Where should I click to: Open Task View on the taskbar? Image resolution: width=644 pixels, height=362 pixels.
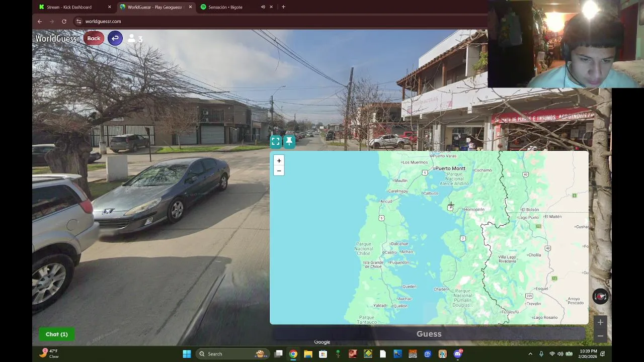pyautogui.click(x=278, y=354)
